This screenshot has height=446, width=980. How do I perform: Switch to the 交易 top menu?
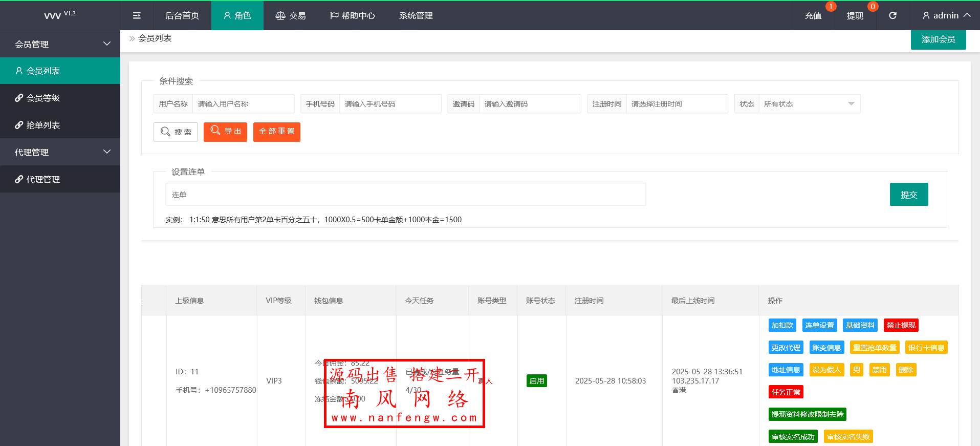[291, 16]
